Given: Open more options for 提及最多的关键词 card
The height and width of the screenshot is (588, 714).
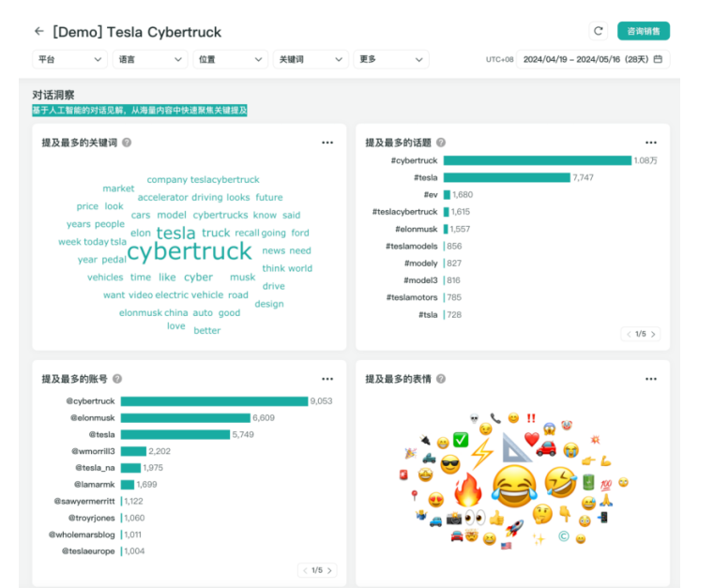Looking at the screenshot, I should click(x=327, y=143).
